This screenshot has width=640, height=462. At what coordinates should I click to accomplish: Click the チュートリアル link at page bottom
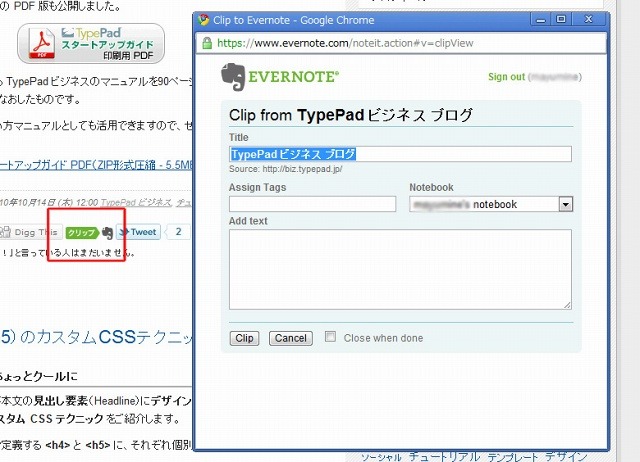[x=444, y=456]
